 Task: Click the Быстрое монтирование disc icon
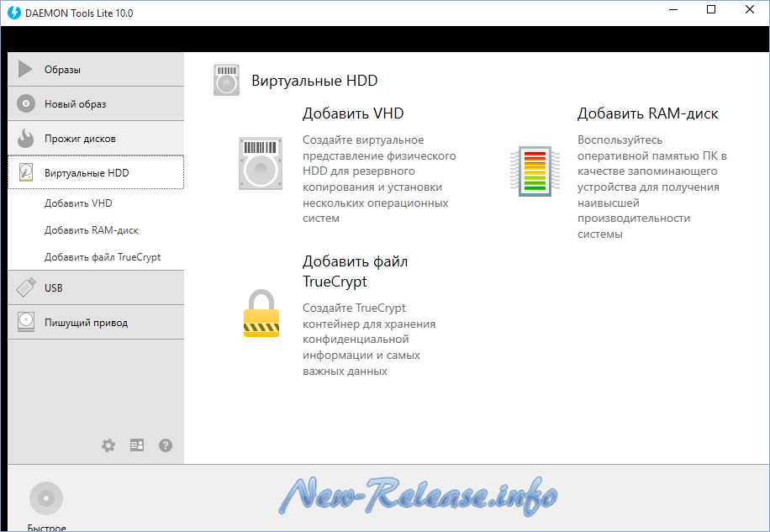tap(46, 498)
